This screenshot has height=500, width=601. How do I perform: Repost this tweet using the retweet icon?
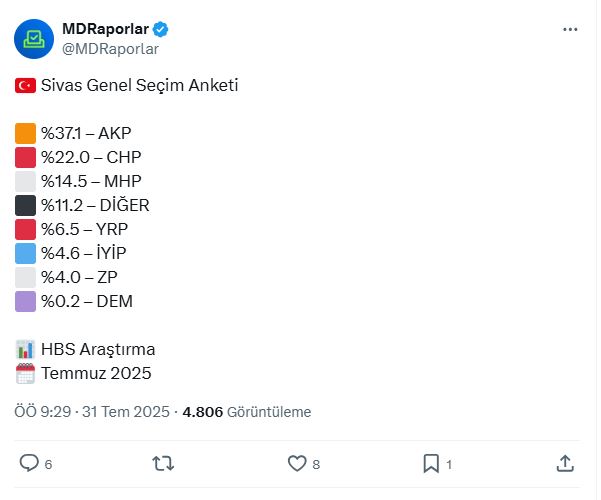click(163, 464)
